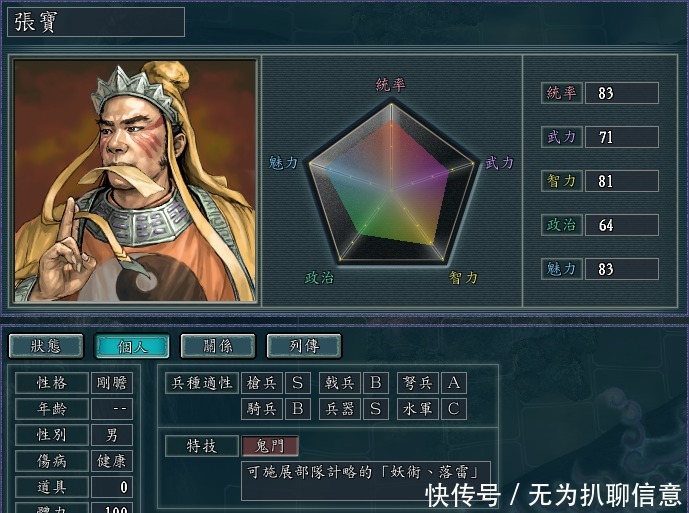Click the 弩兵 troop type box

click(418, 383)
